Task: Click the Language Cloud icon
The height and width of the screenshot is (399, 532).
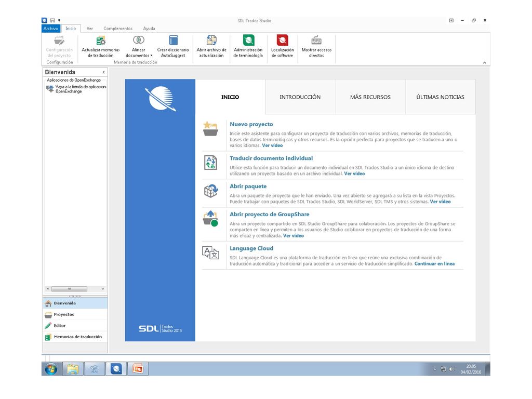Action: [210, 253]
